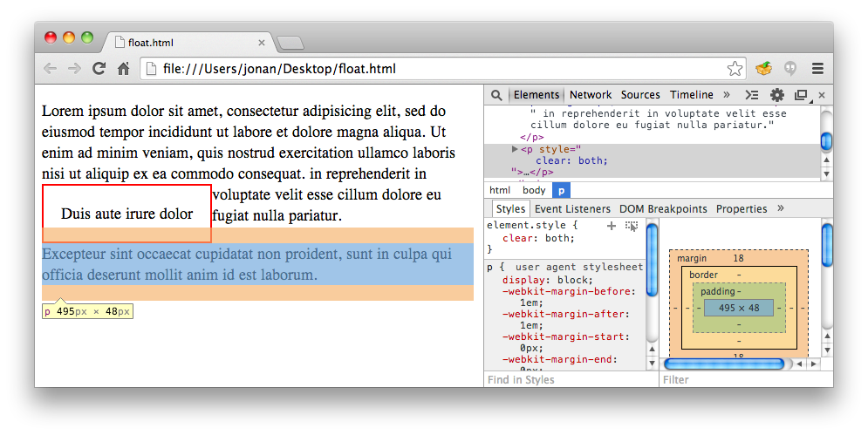Select the html breadcrumb
The height and width of the screenshot is (435, 868).
(499, 190)
